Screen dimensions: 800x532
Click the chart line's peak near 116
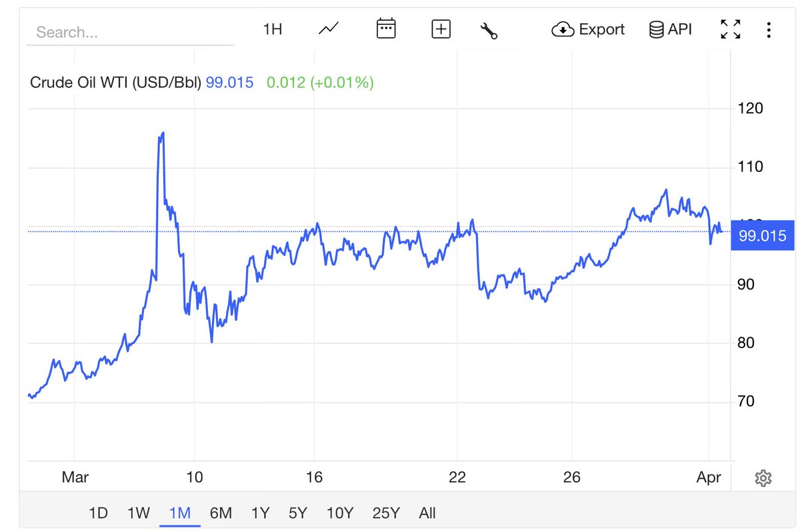coord(163,133)
